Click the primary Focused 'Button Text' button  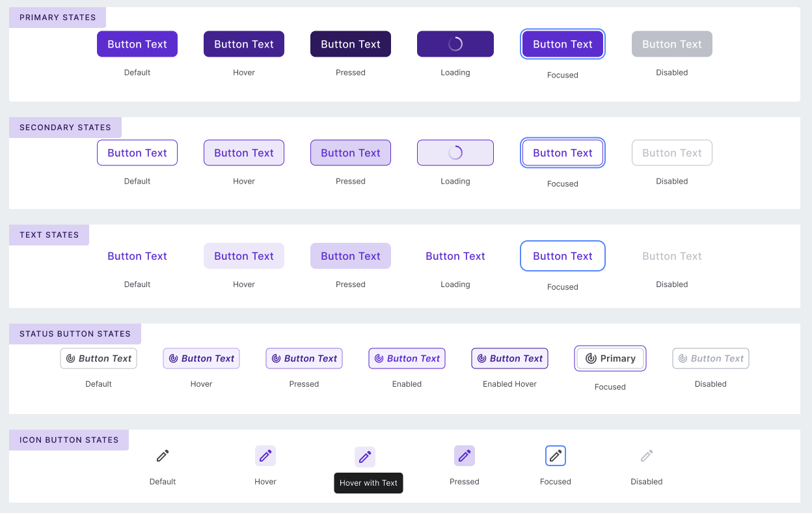pyautogui.click(x=563, y=44)
